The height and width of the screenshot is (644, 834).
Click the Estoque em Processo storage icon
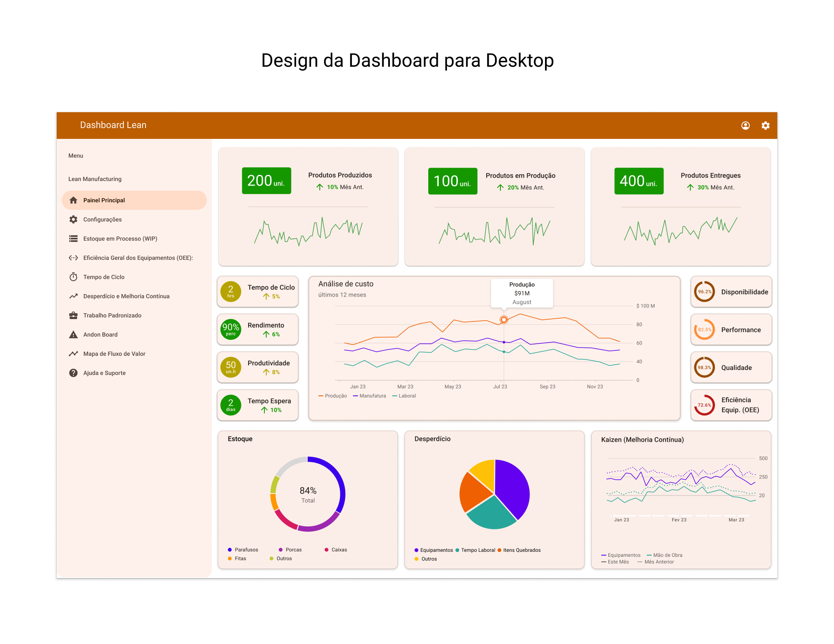(73, 239)
